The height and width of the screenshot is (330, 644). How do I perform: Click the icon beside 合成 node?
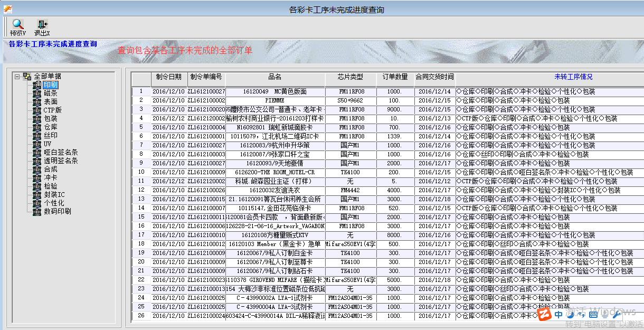click(x=37, y=169)
